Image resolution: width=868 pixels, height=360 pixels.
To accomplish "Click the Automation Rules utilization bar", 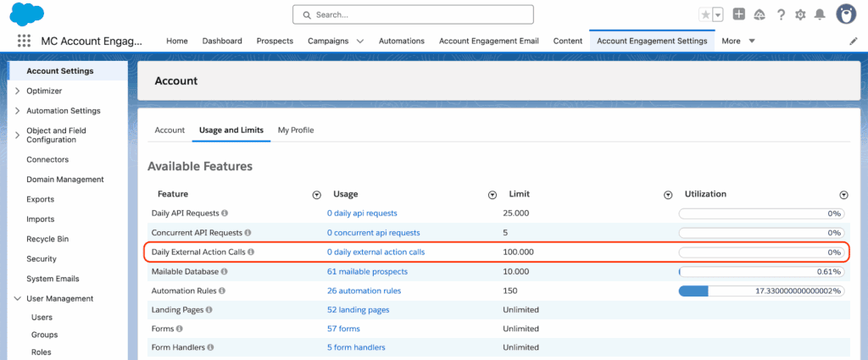I will pyautogui.click(x=762, y=291).
